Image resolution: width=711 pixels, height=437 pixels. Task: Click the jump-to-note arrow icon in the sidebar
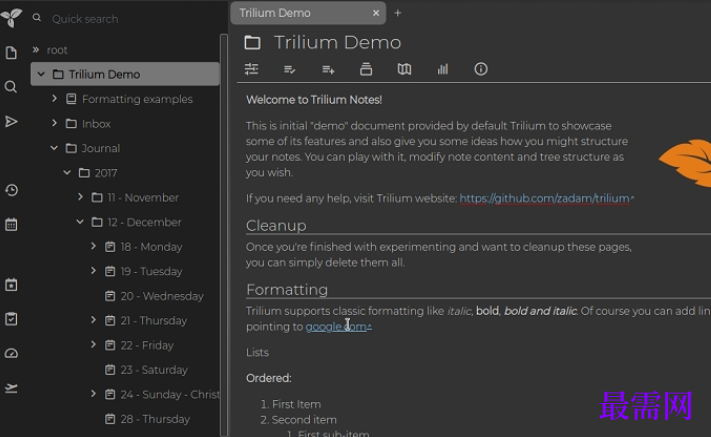[11, 121]
